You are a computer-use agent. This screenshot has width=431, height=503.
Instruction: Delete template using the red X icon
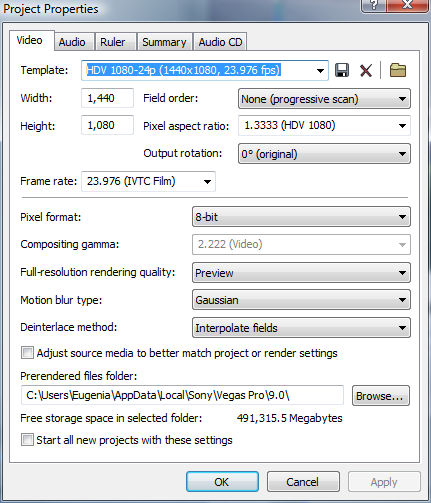[x=366, y=70]
